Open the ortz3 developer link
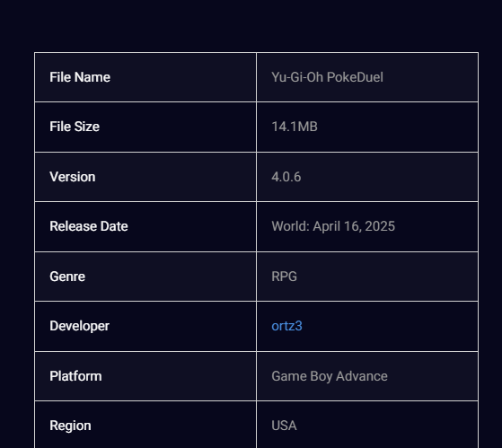 pos(286,326)
